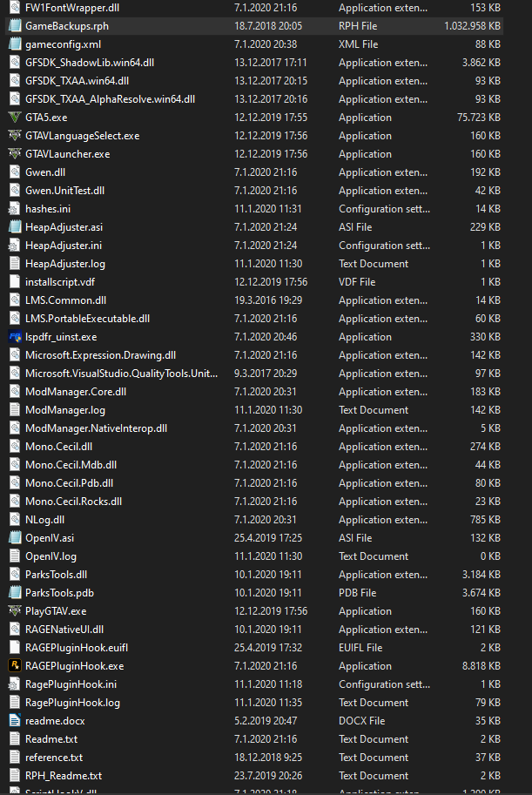Select the ParksTools.dll file name
Image resolution: width=532 pixels, height=795 pixels.
point(57,575)
